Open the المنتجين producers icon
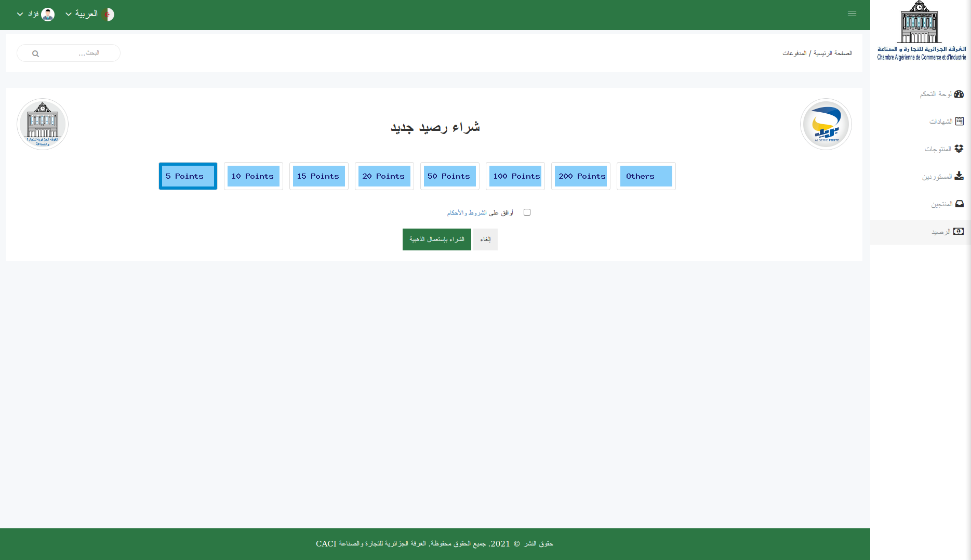 [x=959, y=204]
